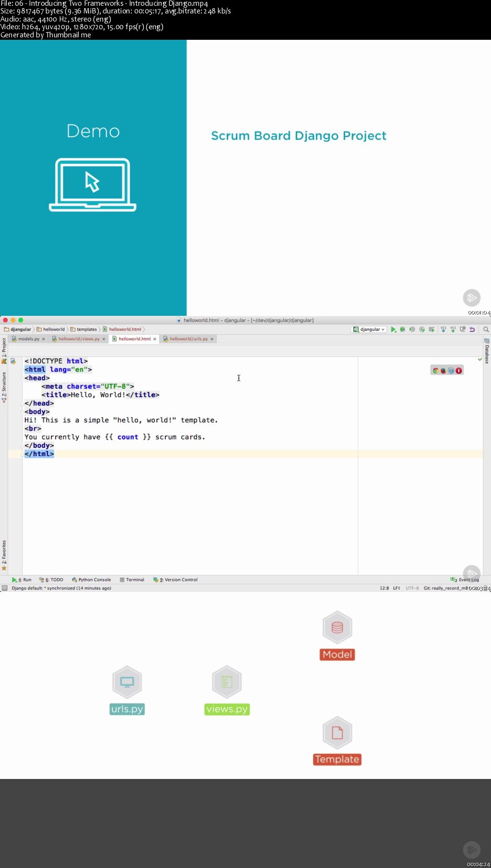
Task: Open the run manage.py task icon
Action: point(432,329)
